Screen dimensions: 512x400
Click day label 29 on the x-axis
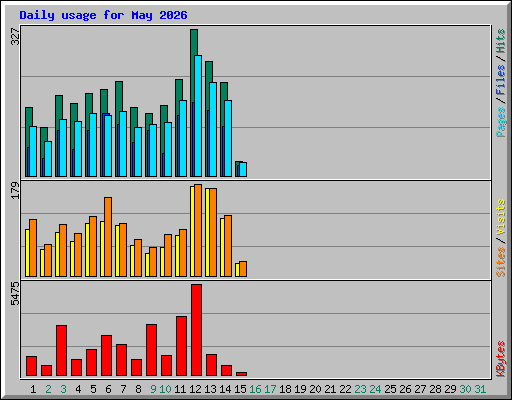click(x=450, y=389)
